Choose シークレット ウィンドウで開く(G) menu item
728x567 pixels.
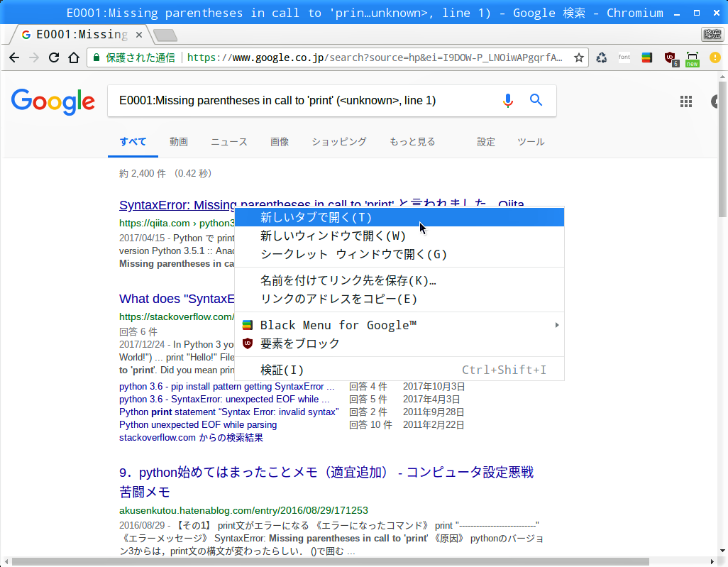(399, 255)
